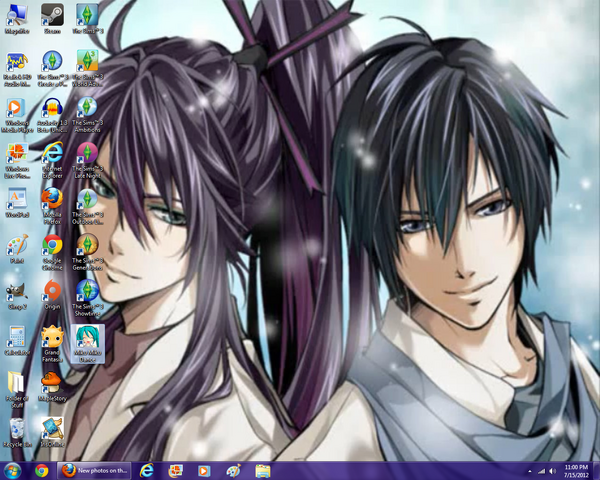Open the Gimp 2 desktop shortcut
The width and height of the screenshot is (600, 480).
tap(17, 296)
